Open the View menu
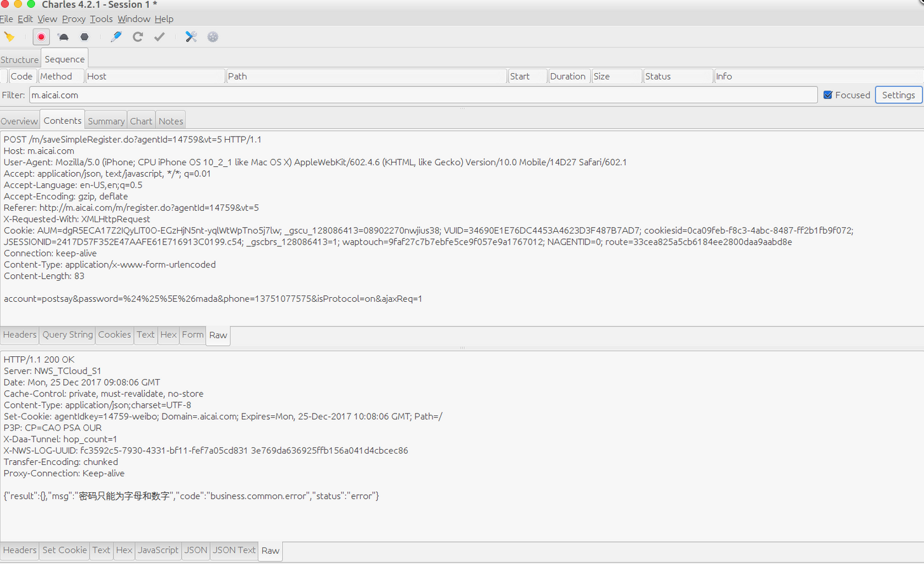Image resolution: width=924 pixels, height=564 pixels. [47, 19]
